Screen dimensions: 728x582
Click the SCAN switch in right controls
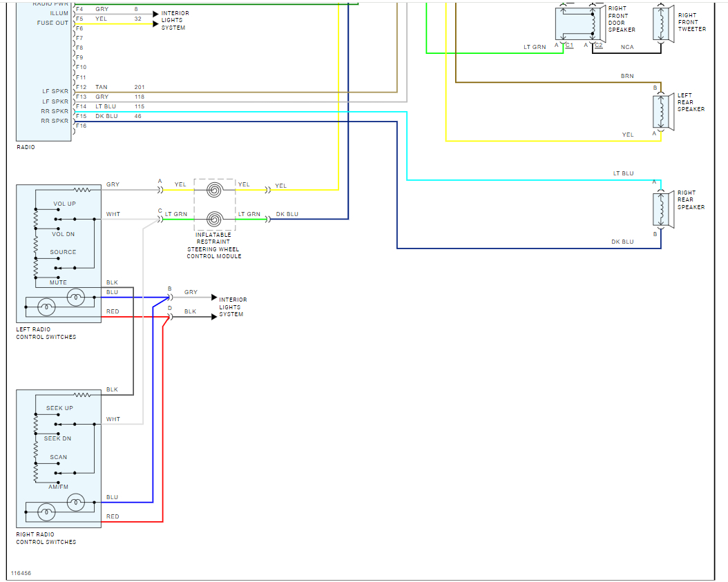(x=59, y=457)
